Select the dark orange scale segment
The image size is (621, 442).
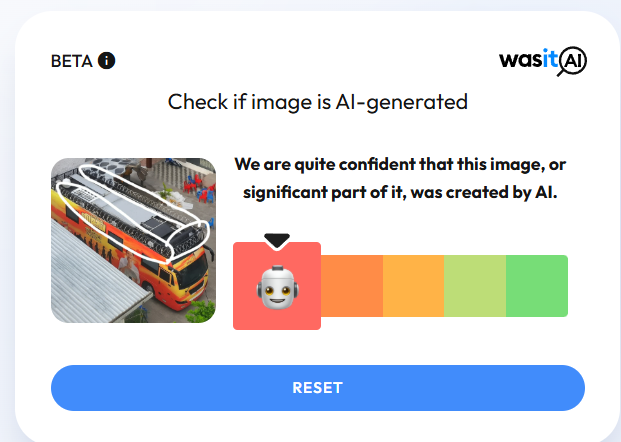click(352, 286)
